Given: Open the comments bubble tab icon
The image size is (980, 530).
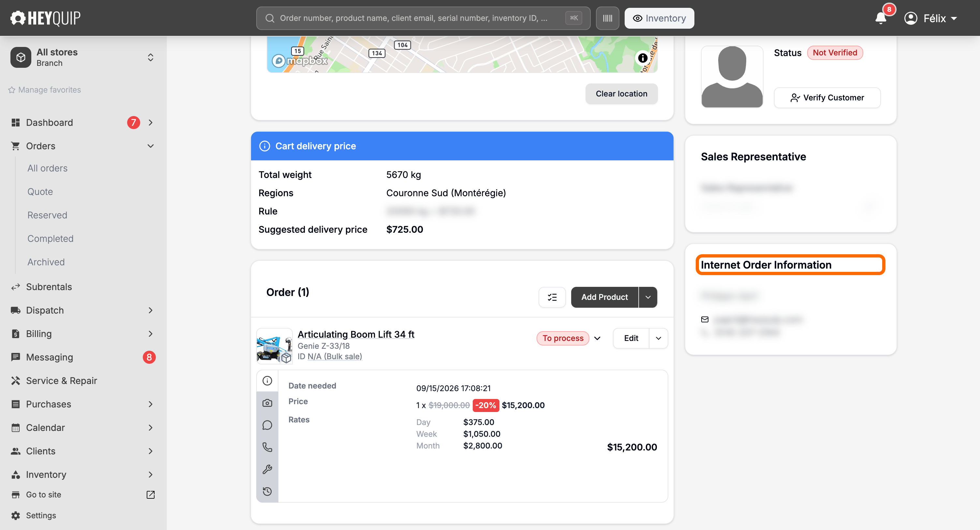Looking at the screenshot, I should pos(267,425).
